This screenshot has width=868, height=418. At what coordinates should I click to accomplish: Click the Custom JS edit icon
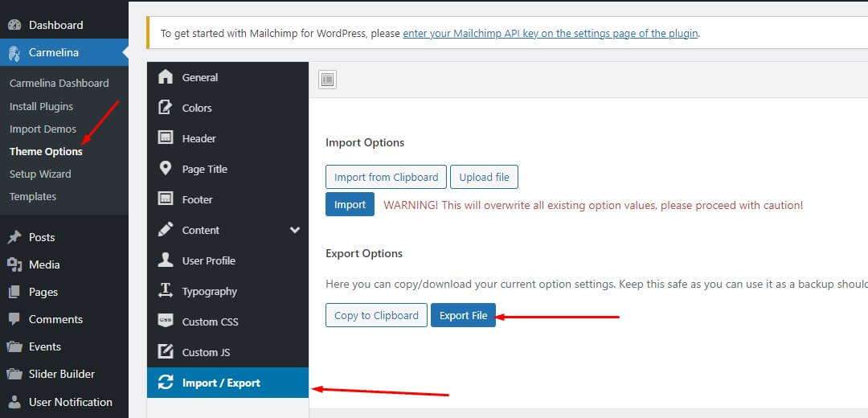click(x=166, y=352)
